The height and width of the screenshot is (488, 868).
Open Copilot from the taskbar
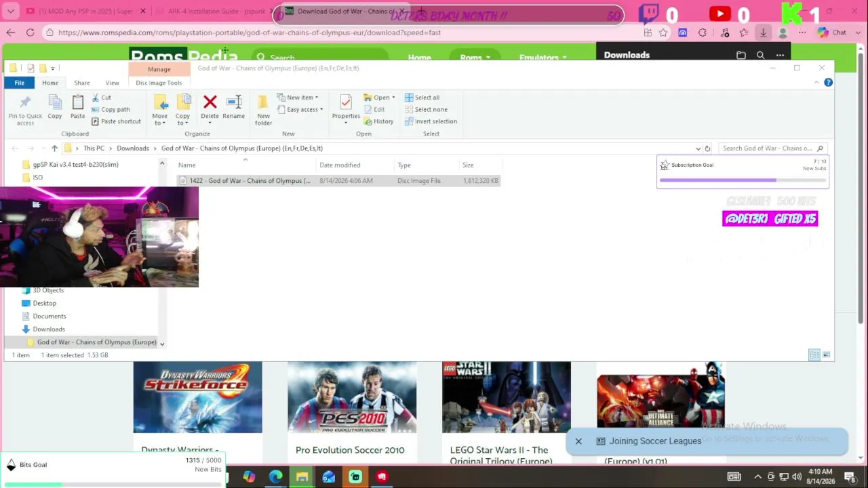(249, 476)
